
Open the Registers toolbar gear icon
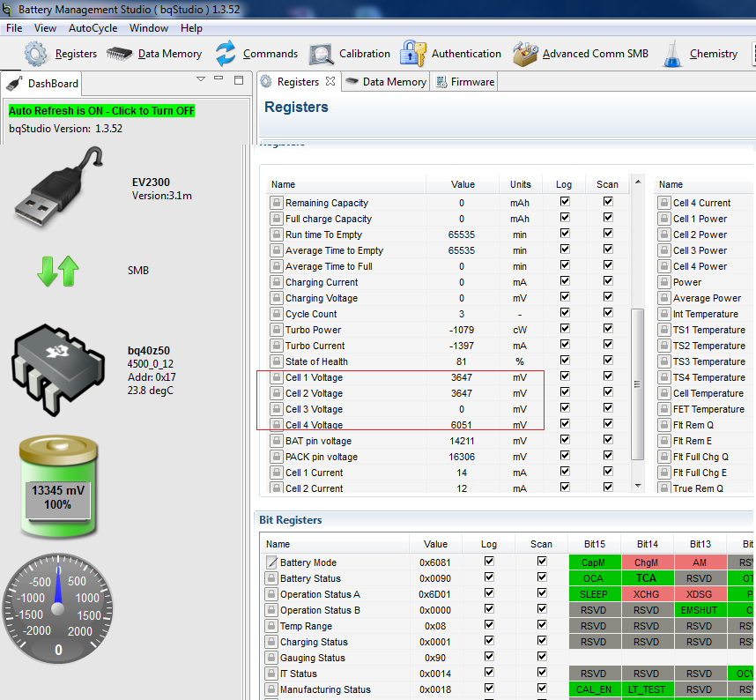[35, 54]
